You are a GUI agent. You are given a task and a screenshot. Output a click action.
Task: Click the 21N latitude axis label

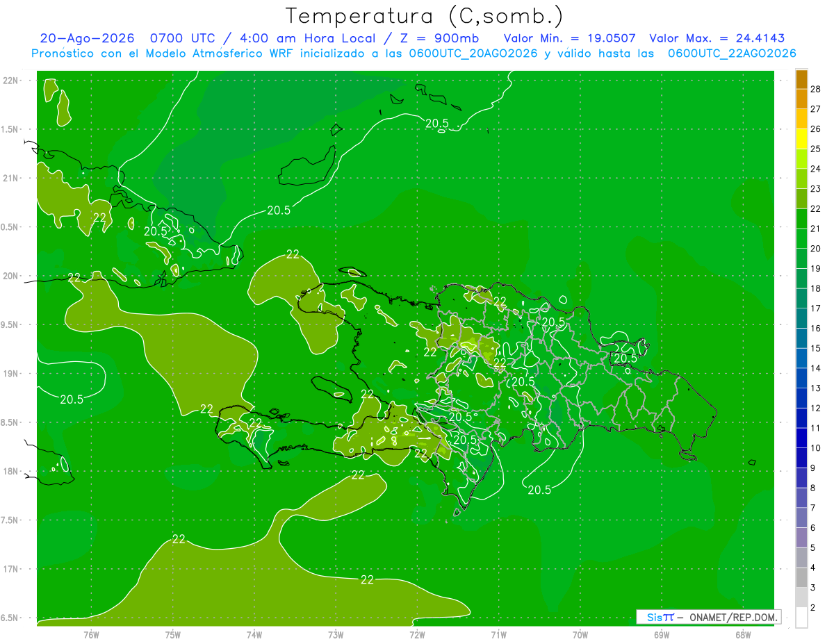(x=10, y=178)
